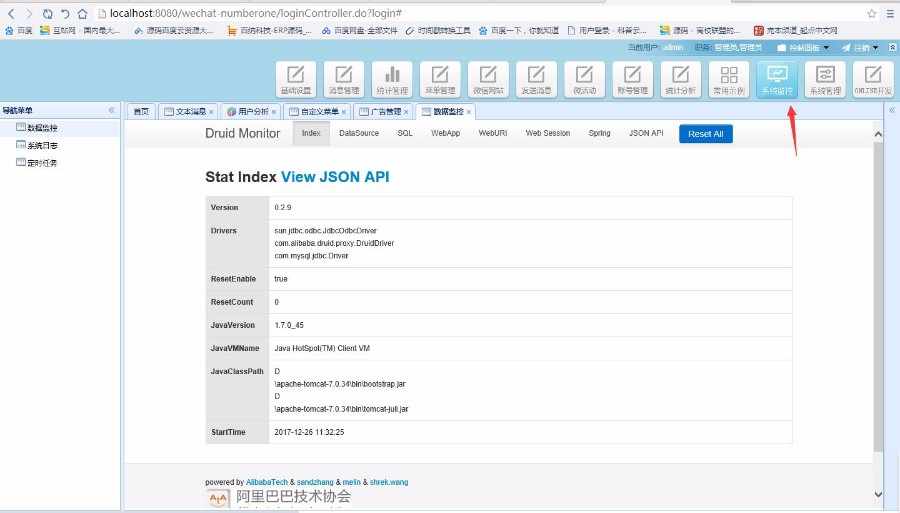Viewport: 900px width, 513px height.
Task: Click the browser undo-close arrow icon
Action: coord(65,13)
